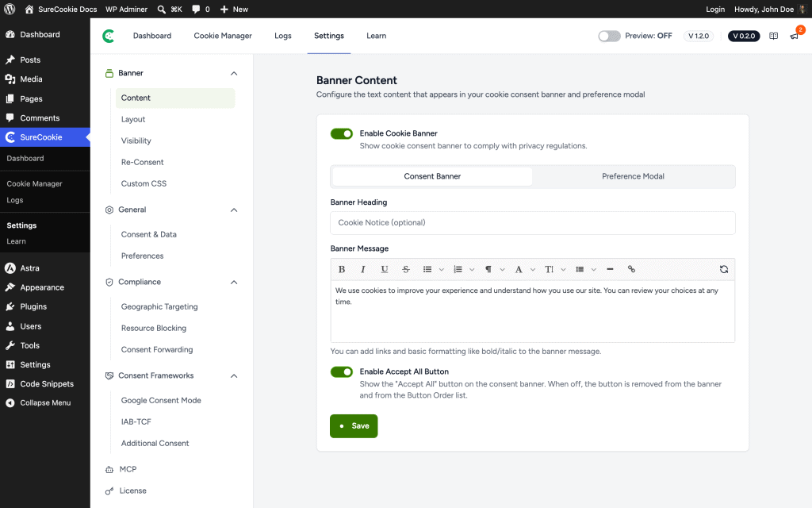Apply italic formatting in message toolbar

[363, 269]
